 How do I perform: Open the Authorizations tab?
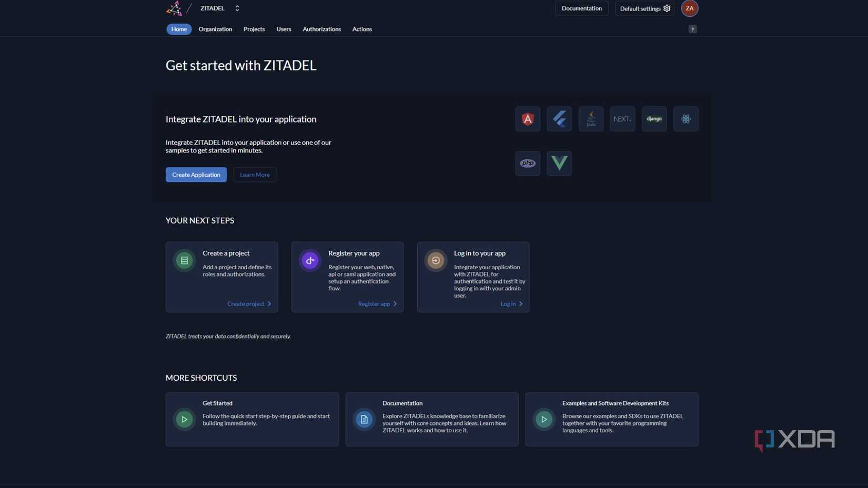tap(321, 29)
